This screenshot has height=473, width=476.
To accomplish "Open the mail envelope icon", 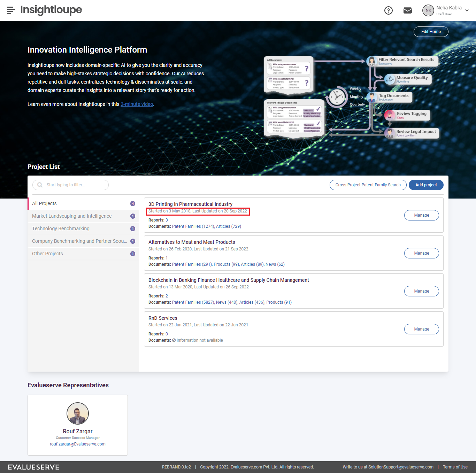I will click(408, 10).
